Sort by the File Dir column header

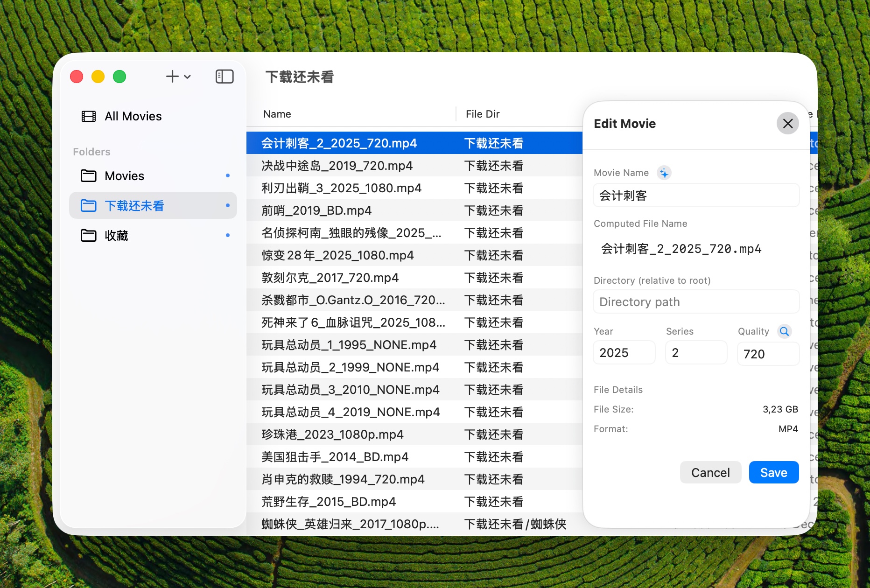point(483,114)
